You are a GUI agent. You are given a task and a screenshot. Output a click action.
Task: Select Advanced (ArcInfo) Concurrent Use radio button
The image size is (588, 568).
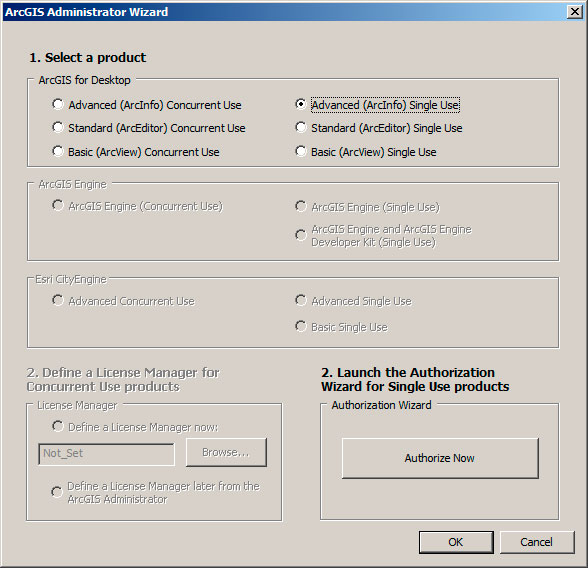click(x=58, y=105)
